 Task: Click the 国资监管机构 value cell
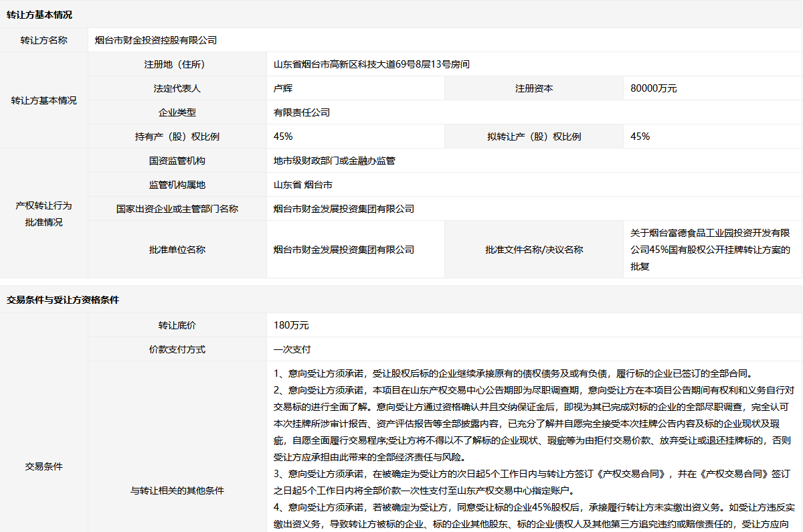(x=335, y=161)
